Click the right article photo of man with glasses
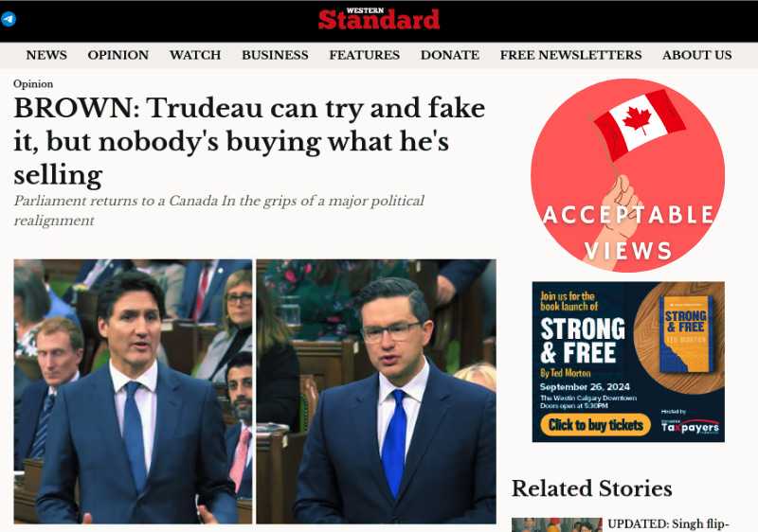The image size is (758, 532). pos(376,392)
